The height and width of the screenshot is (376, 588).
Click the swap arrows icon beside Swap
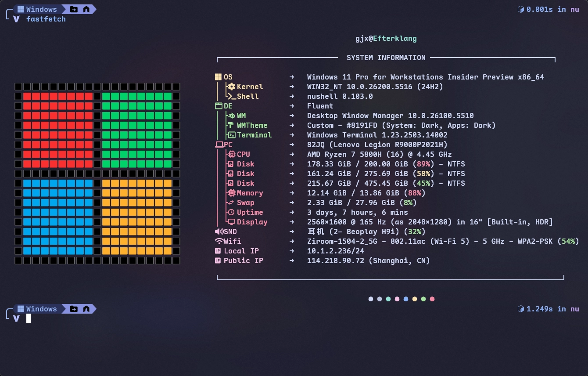point(231,202)
